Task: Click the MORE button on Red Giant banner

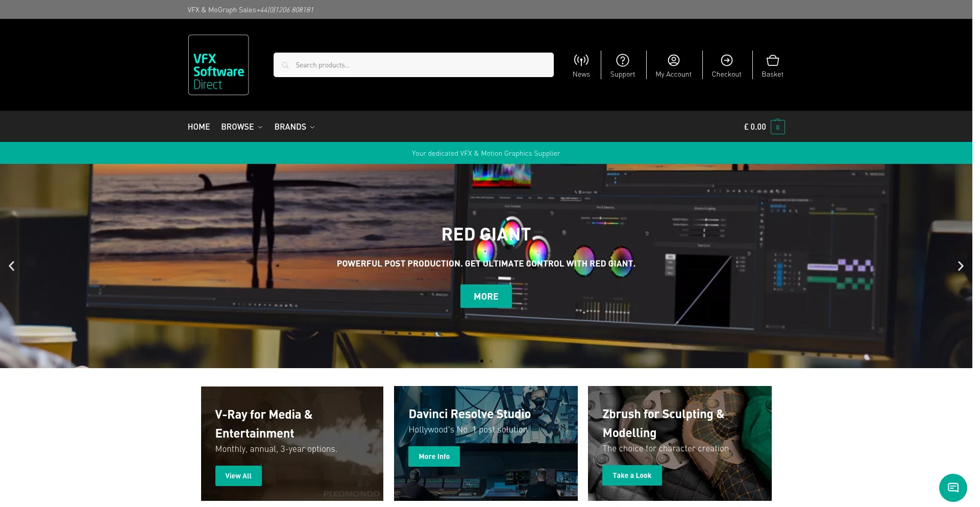Action: [486, 296]
